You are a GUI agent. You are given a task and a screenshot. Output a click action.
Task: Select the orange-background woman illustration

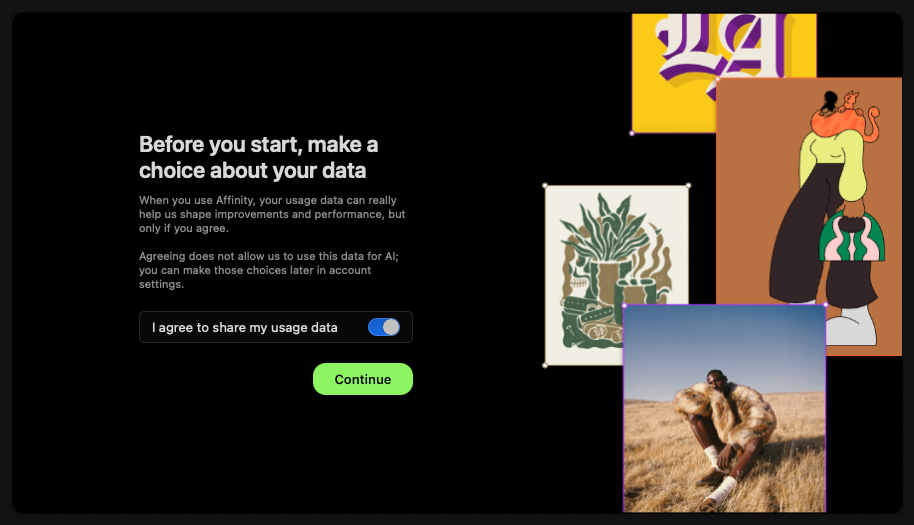point(770,200)
